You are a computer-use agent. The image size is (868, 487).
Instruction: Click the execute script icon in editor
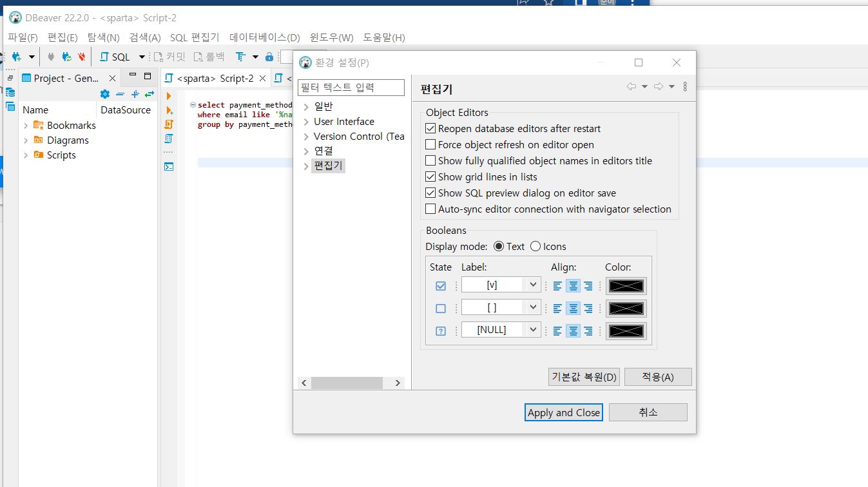coord(169,124)
